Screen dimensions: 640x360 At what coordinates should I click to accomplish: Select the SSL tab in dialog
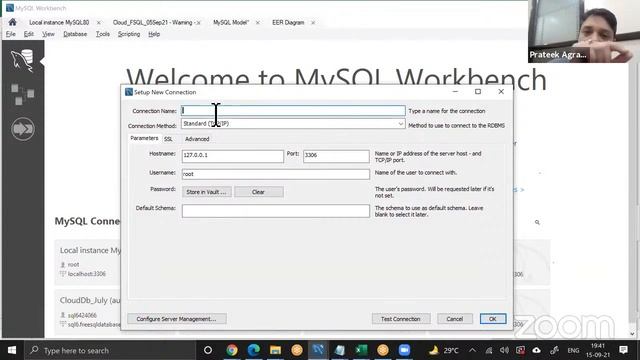point(168,139)
